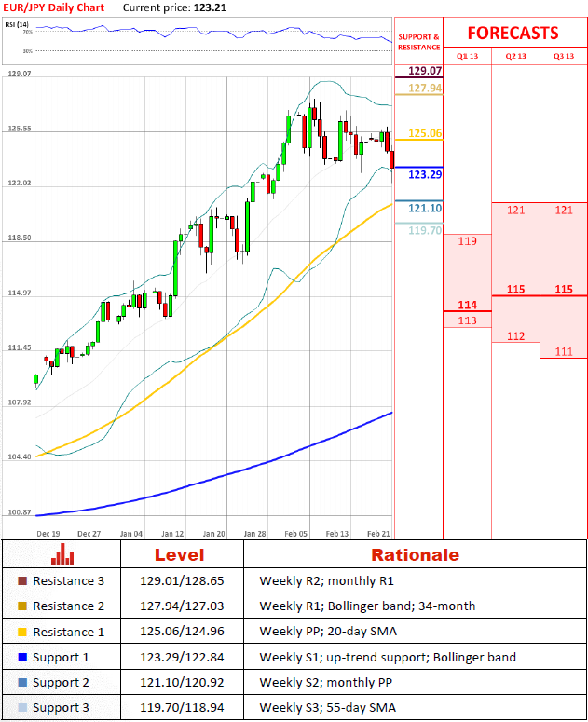Click the 129.07 resistance level label
Image resolution: width=588 pixels, height=722 pixels.
point(425,71)
